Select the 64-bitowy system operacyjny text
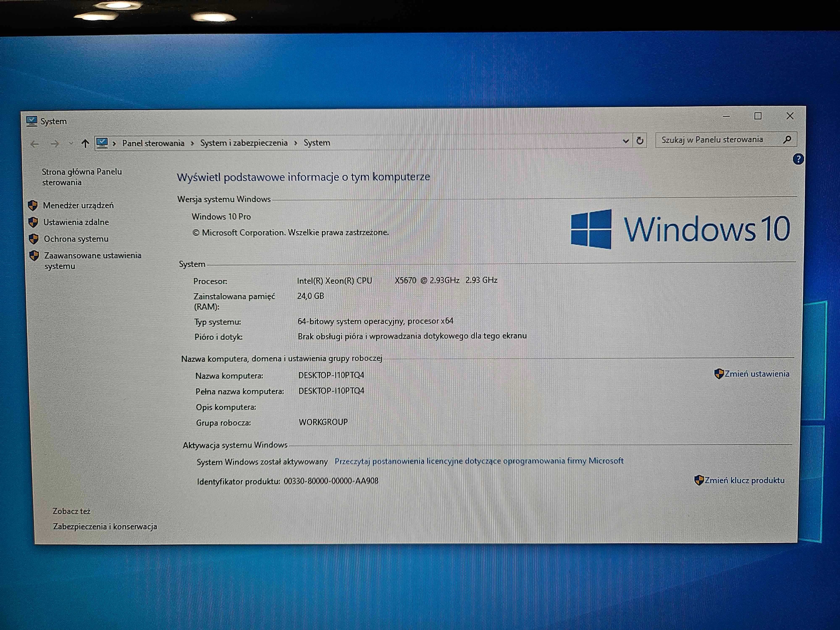840x630 pixels. point(375,321)
